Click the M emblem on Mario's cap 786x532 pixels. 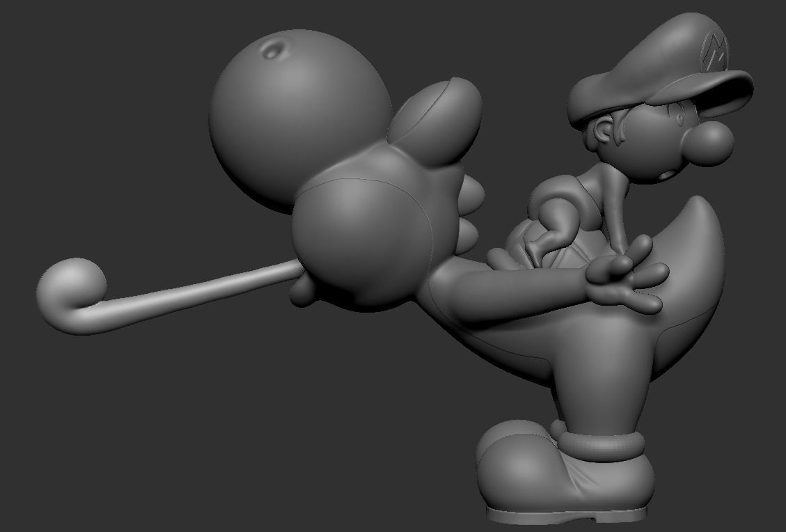click(716, 52)
